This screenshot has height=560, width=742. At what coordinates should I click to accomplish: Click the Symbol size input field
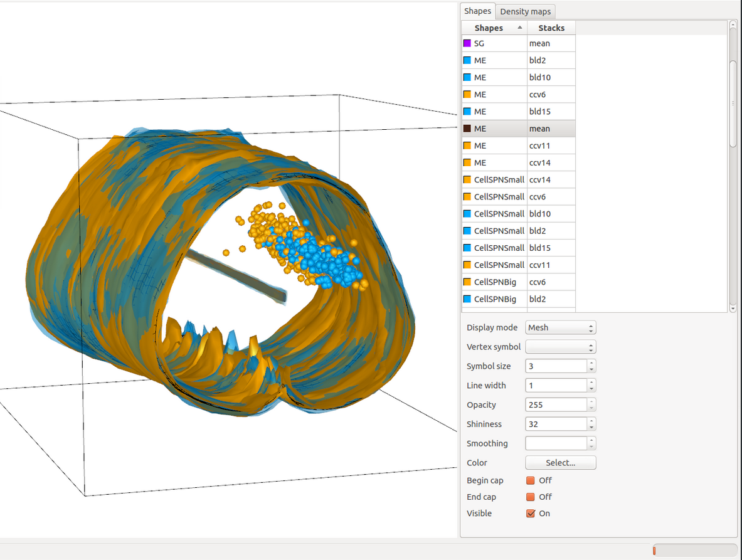click(556, 366)
